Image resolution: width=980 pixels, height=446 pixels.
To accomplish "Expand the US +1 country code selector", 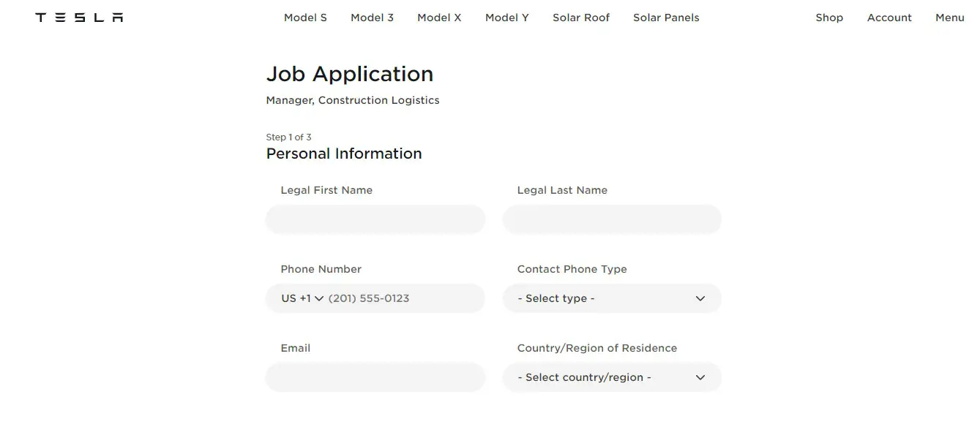I will pyautogui.click(x=302, y=298).
